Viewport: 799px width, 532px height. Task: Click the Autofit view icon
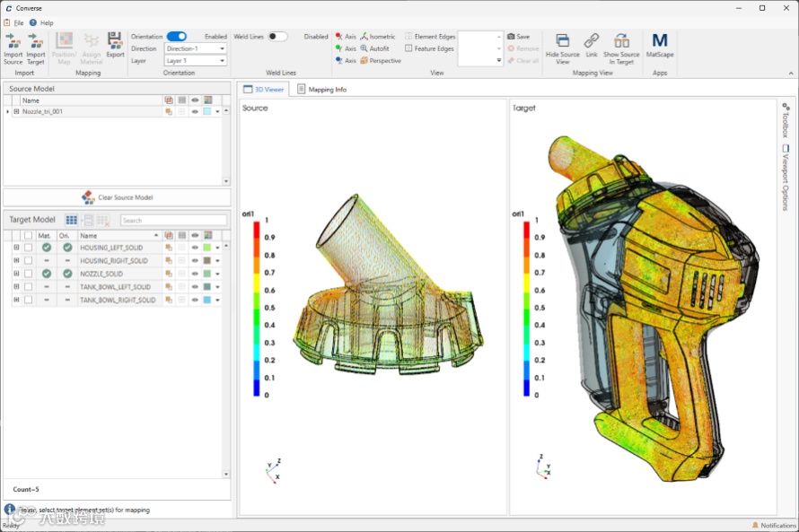click(364, 48)
